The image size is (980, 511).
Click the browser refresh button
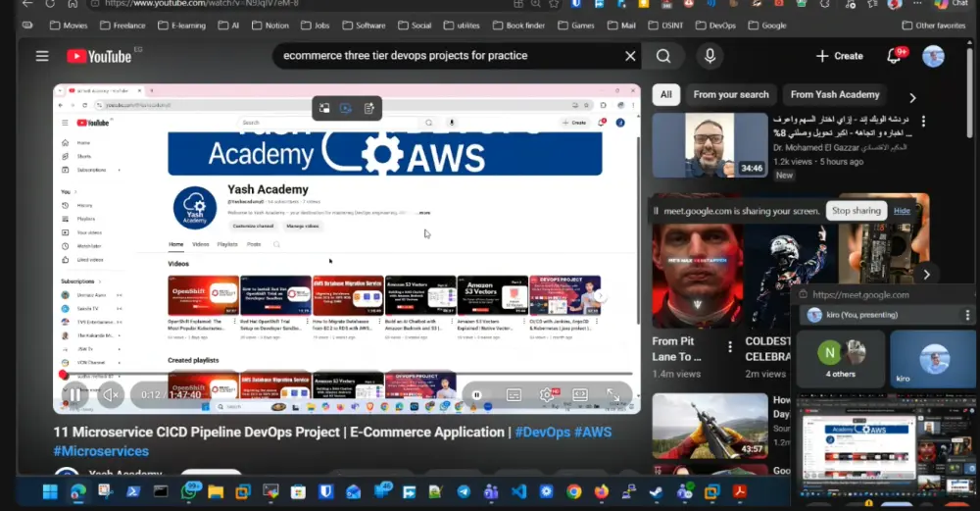click(x=49, y=4)
